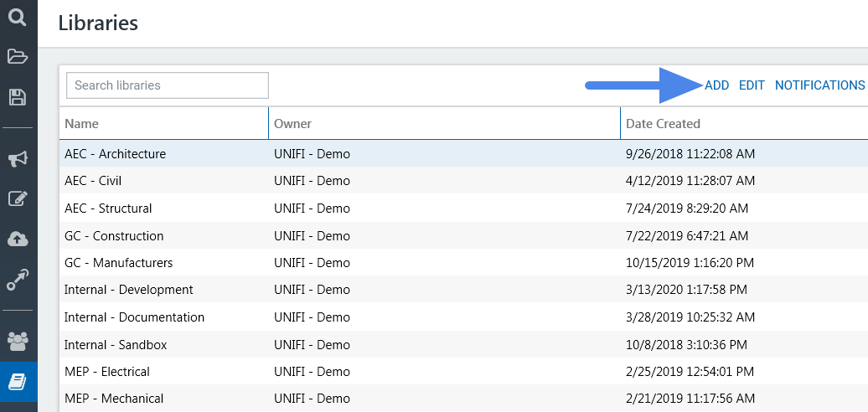Select the MEP - Electrical library
Image resolution: width=868 pixels, height=412 pixels.
(x=107, y=372)
